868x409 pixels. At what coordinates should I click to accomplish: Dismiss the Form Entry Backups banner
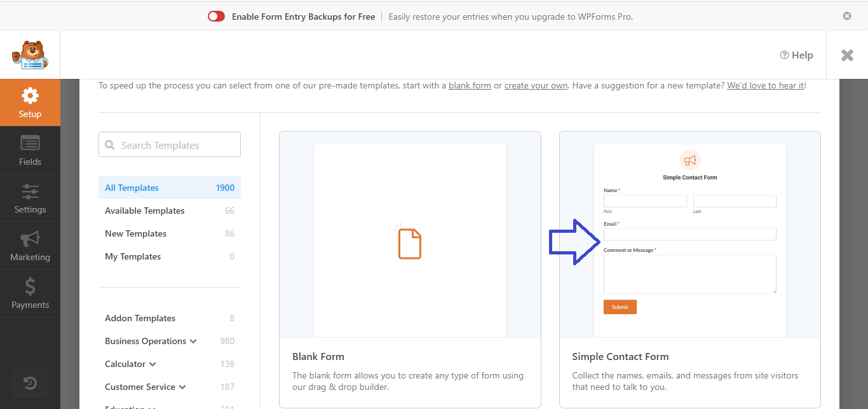click(x=847, y=16)
